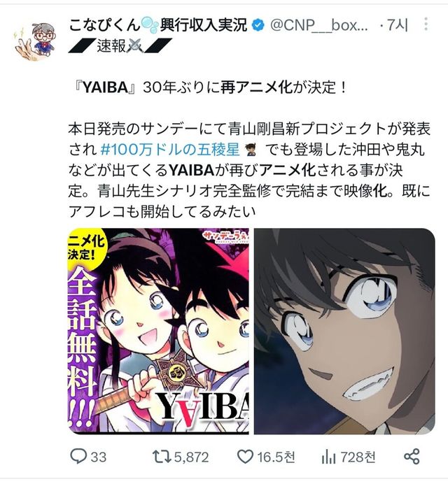Open the reply comment icon

pyautogui.click(x=78, y=457)
